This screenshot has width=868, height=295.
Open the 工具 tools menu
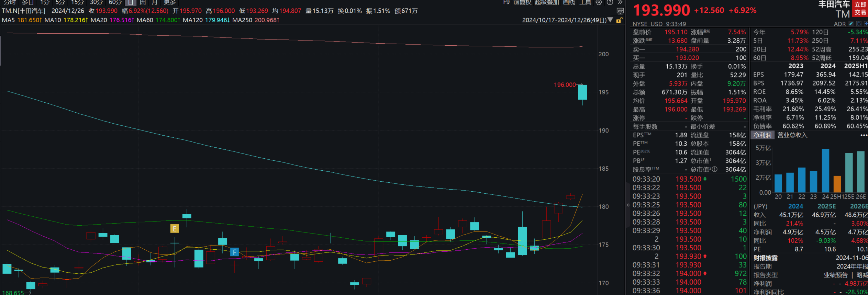585,2
